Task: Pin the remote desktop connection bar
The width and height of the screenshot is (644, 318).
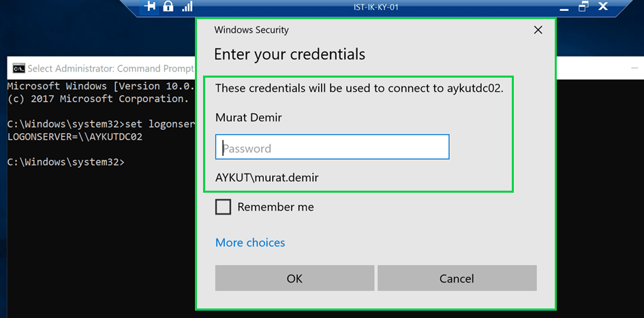Action: (x=149, y=7)
